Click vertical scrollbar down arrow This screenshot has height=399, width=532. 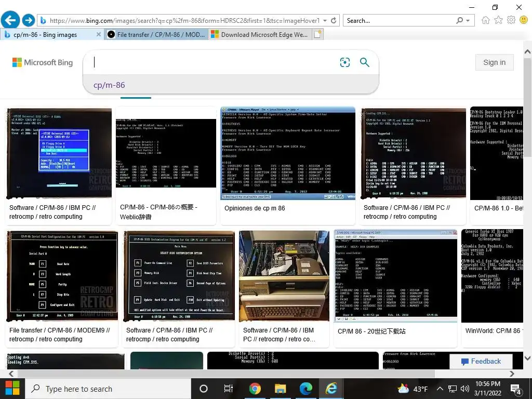click(x=527, y=358)
